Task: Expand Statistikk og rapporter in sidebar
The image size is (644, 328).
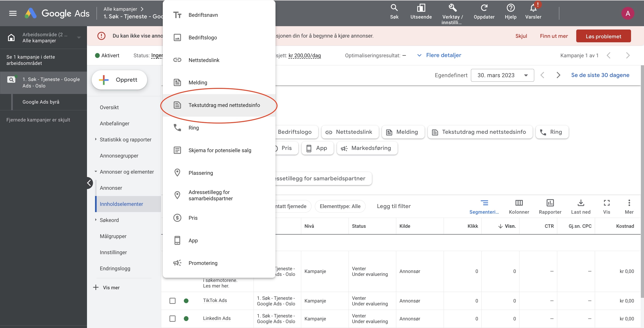Action: (x=125, y=140)
